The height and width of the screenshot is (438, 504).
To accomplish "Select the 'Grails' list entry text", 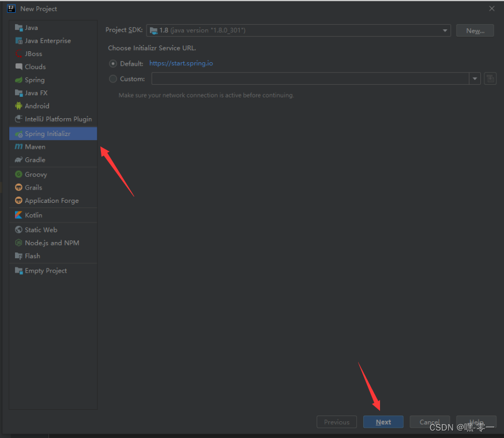I will point(33,187).
